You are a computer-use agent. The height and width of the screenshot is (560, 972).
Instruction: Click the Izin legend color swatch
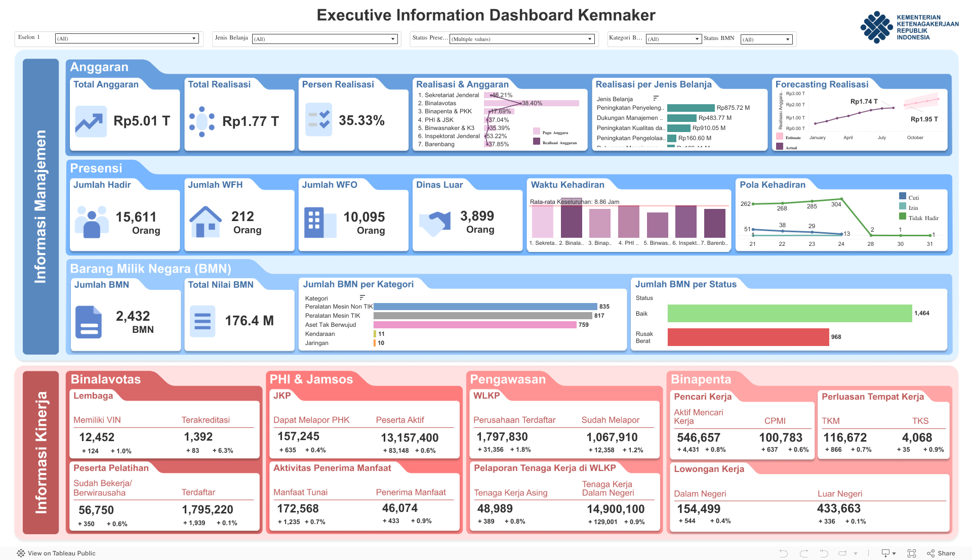pos(902,207)
